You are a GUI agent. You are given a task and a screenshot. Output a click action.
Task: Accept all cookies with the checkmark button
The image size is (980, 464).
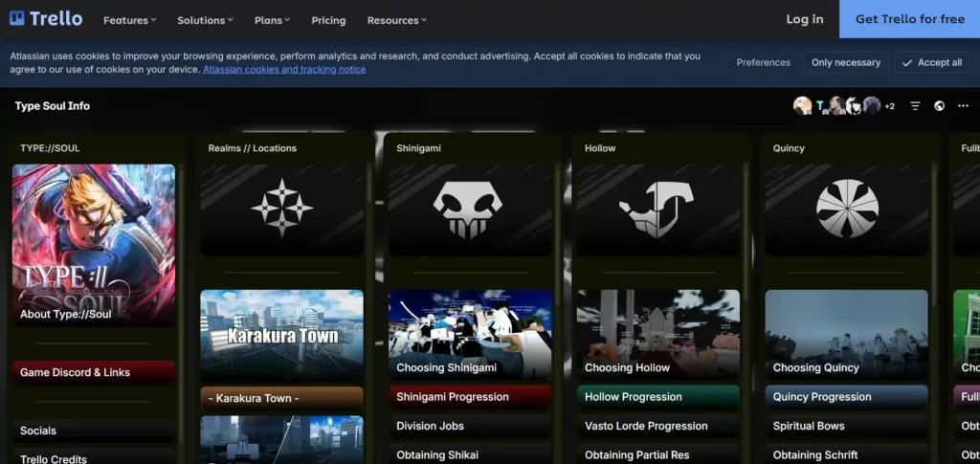tap(931, 63)
